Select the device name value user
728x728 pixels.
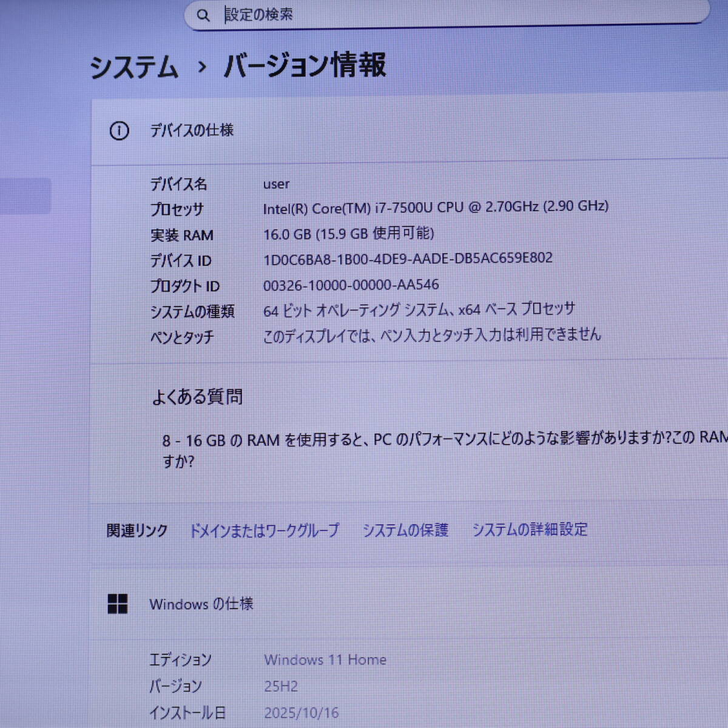pos(276,184)
